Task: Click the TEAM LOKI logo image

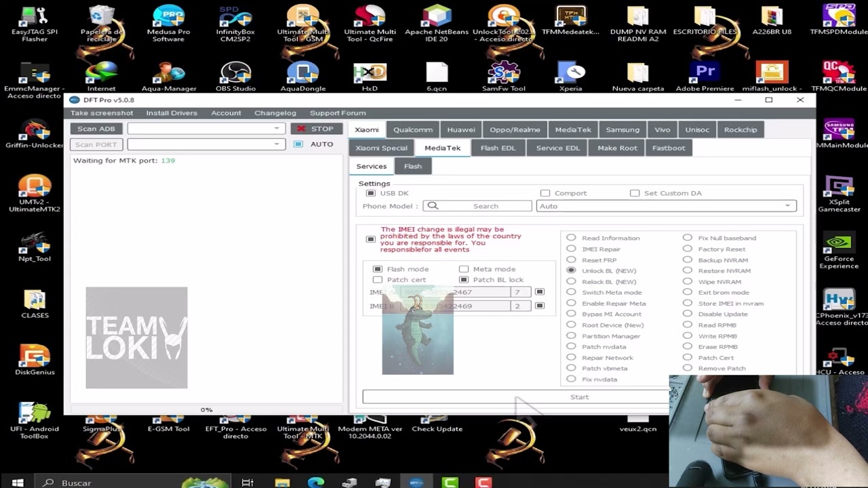Action: point(136,338)
